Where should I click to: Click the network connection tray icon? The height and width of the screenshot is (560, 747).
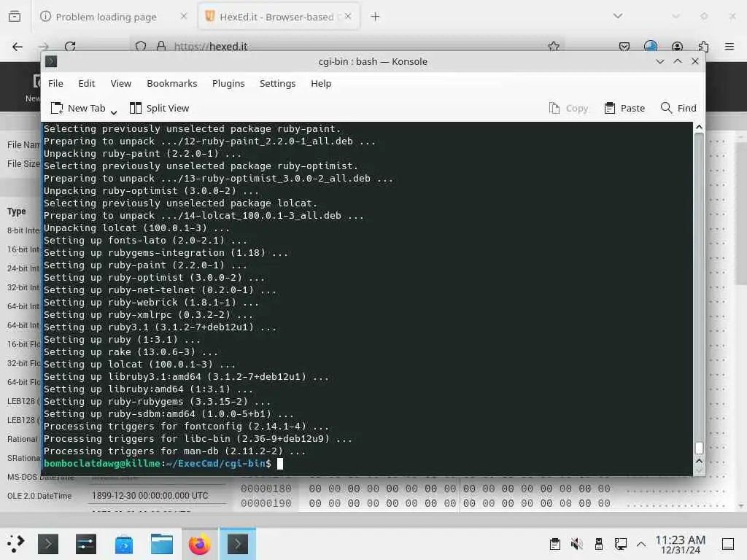pos(620,544)
